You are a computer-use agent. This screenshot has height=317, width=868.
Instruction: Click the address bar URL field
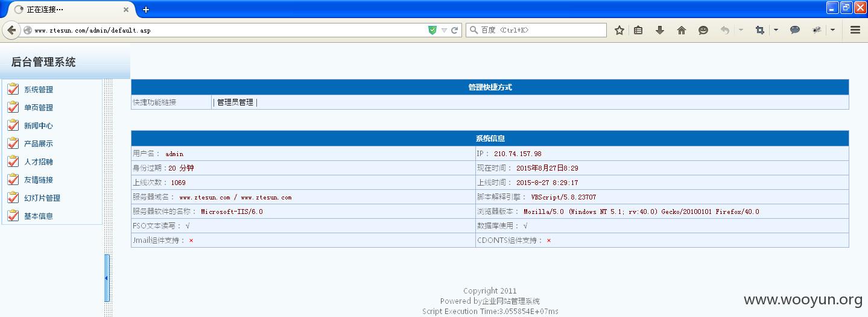coord(229,30)
